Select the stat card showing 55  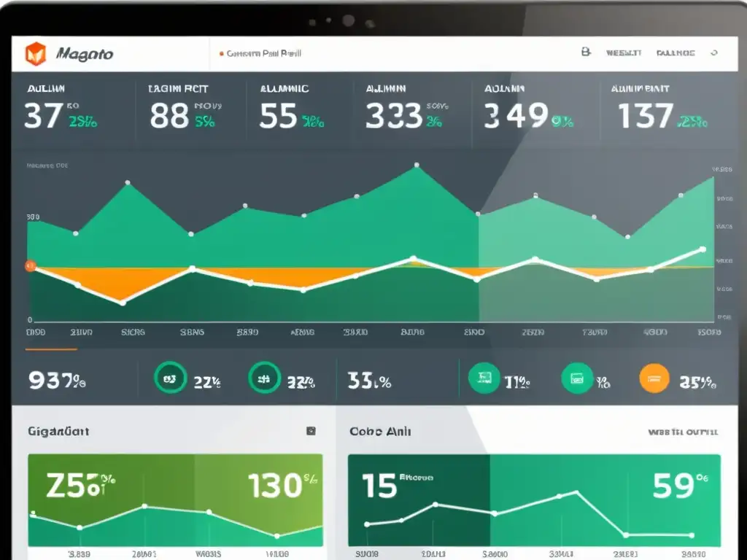(x=300, y=110)
